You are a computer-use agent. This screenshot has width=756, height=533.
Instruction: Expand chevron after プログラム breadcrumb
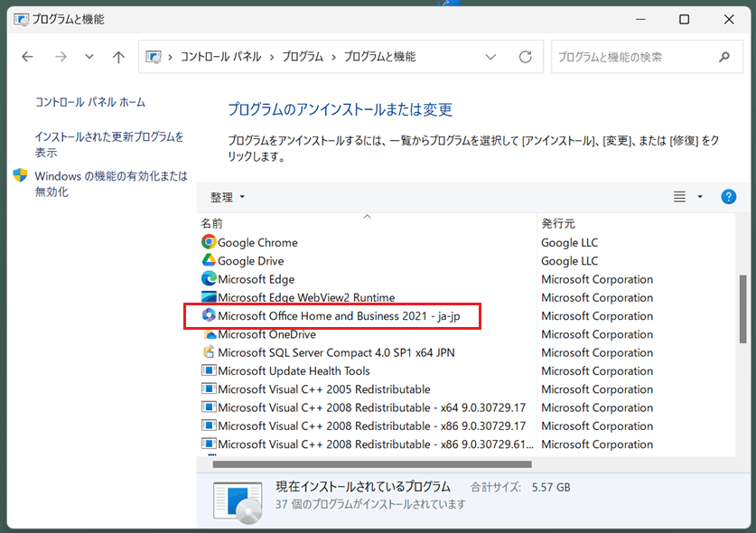pos(333,57)
